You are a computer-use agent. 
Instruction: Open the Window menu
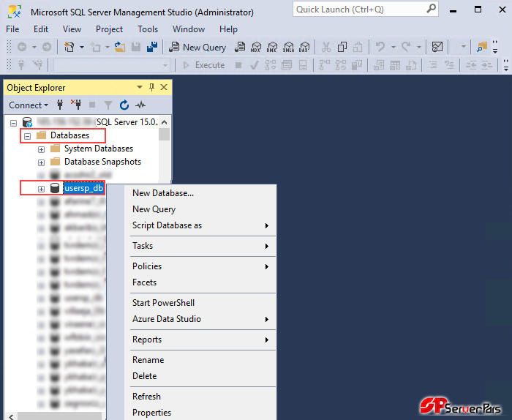click(189, 29)
